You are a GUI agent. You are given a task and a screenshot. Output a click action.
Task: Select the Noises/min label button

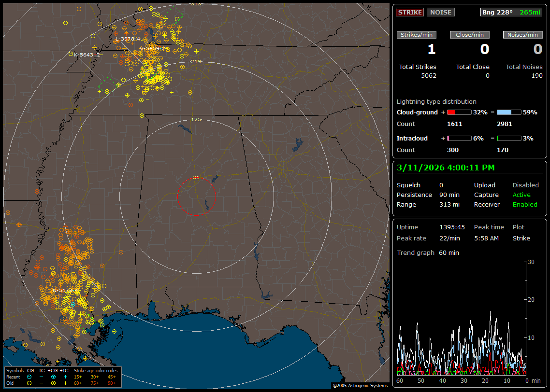pyautogui.click(x=522, y=35)
